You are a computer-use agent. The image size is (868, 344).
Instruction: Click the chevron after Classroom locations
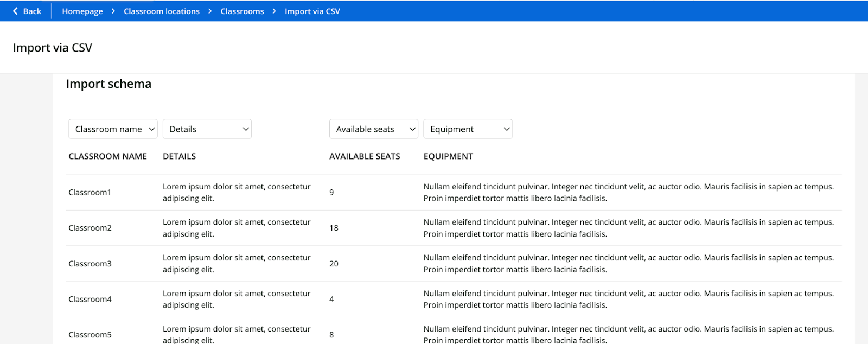[210, 11]
